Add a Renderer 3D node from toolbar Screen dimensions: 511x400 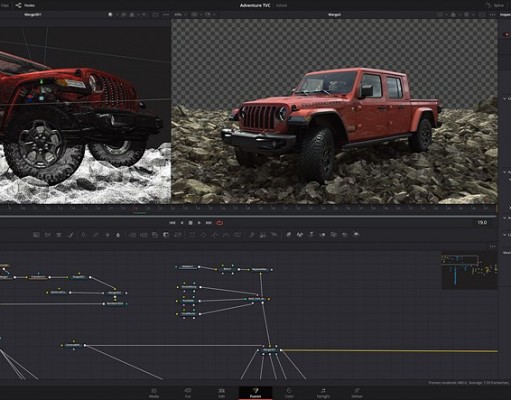tap(356, 235)
